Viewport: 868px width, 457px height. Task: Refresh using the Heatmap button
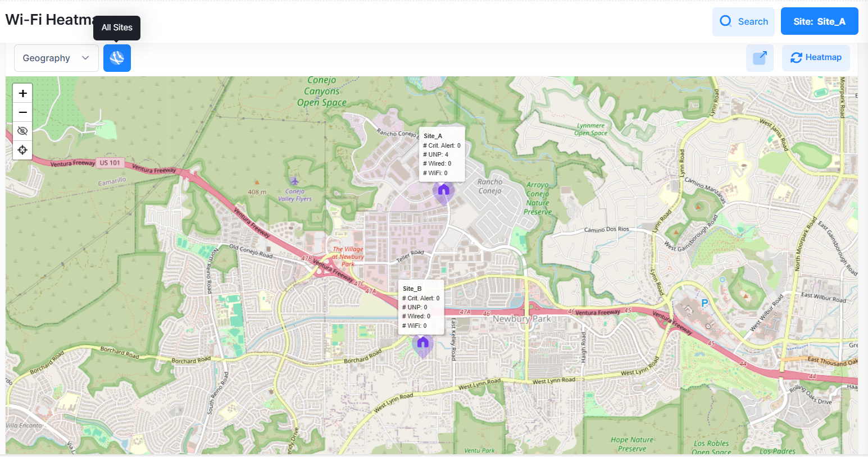tap(816, 57)
